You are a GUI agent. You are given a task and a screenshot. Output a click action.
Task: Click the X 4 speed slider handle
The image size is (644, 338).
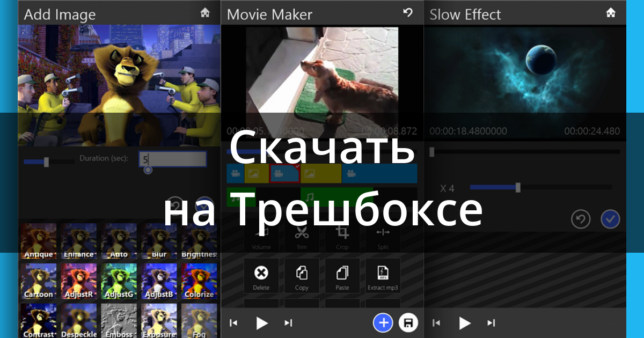coord(518,187)
